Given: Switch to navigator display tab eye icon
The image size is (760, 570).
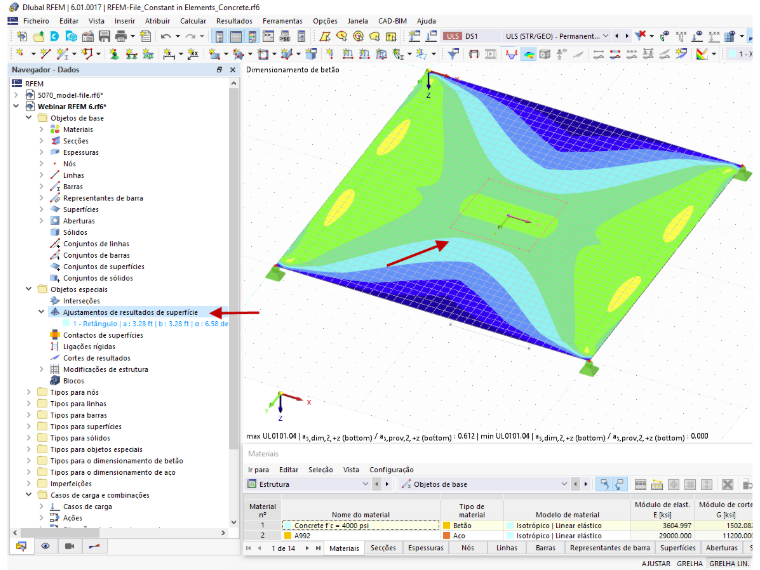Looking at the screenshot, I should (46, 547).
